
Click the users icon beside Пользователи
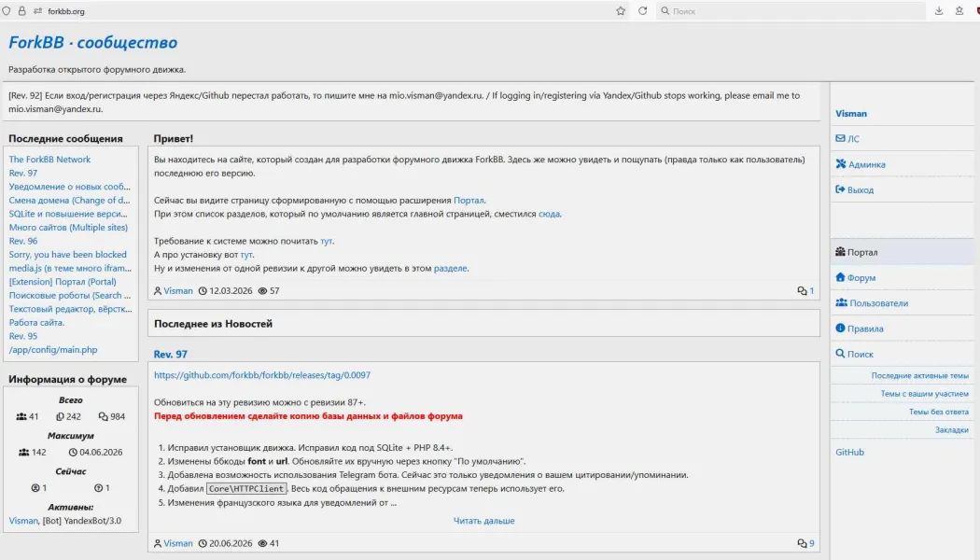(x=841, y=302)
